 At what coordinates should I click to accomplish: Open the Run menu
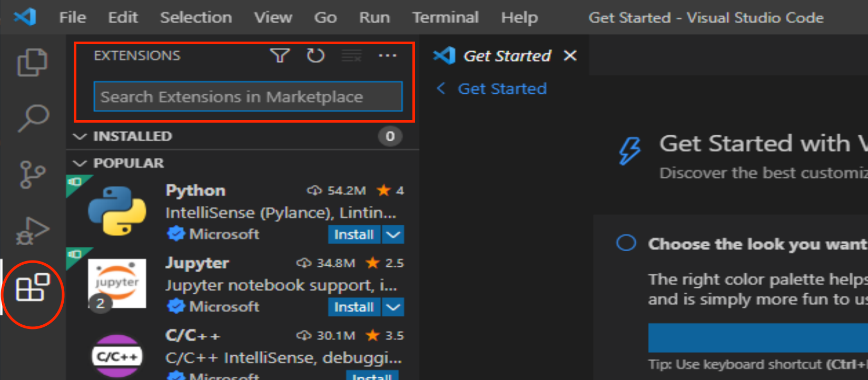coord(374,17)
